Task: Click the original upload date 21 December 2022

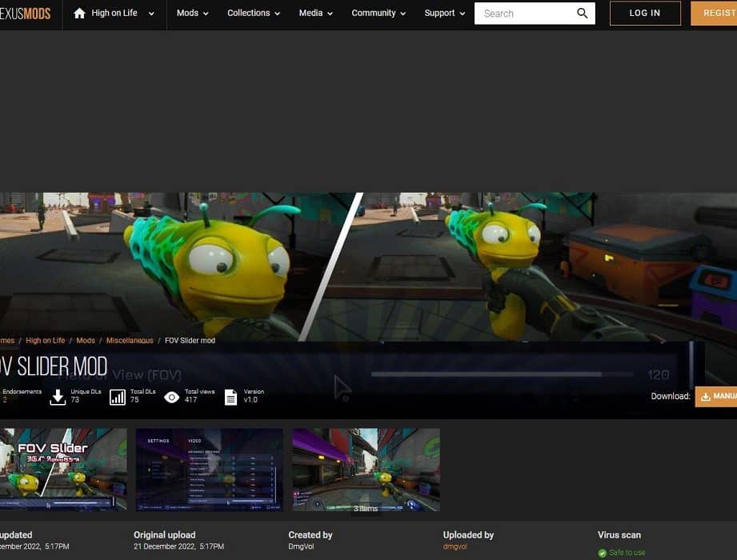Action: click(x=178, y=547)
